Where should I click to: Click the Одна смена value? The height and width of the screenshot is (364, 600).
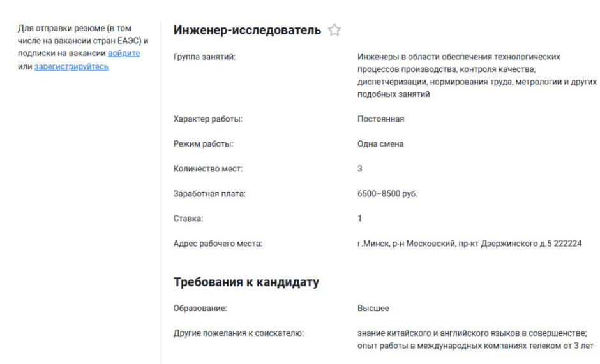tap(380, 144)
